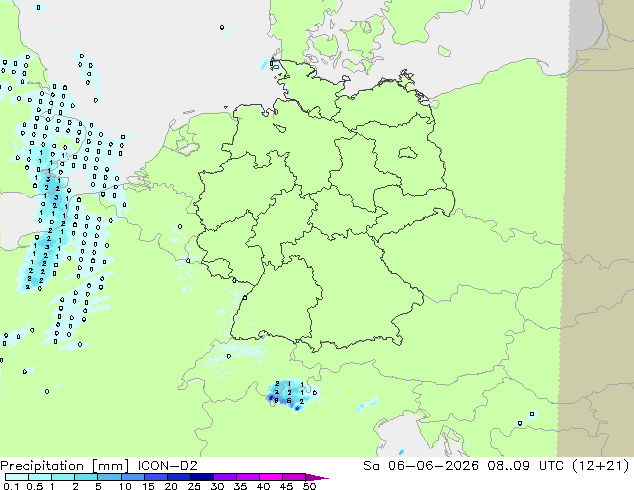This screenshot has height=490, width=634.
Task: Click the 30–35 mm purple legend box
Action: tap(224, 477)
